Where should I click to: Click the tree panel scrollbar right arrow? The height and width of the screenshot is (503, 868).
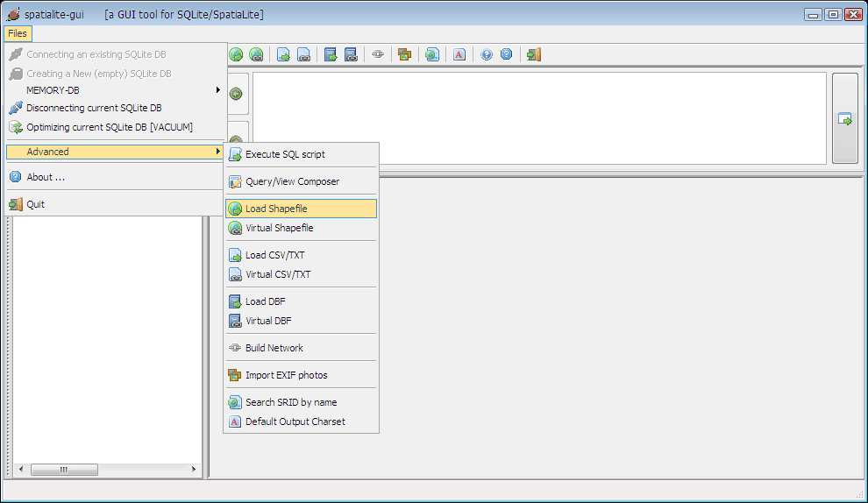pos(194,469)
